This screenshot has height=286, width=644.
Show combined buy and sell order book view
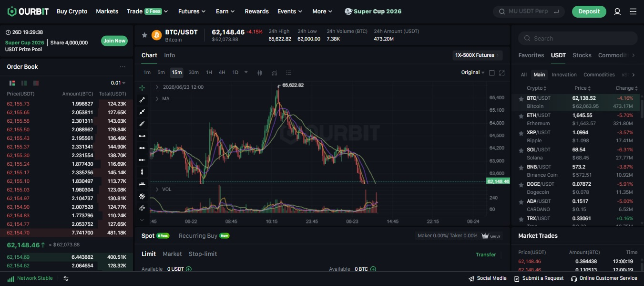(x=12, y=83)
